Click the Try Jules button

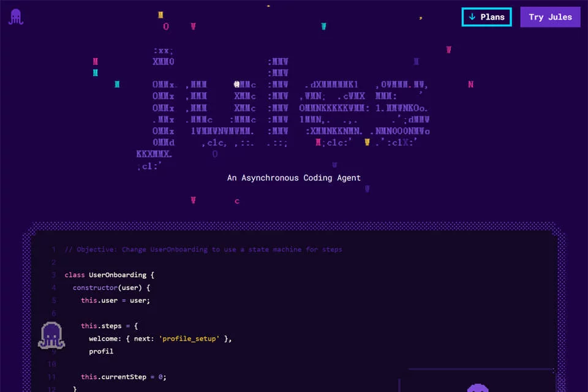[550, 17]
